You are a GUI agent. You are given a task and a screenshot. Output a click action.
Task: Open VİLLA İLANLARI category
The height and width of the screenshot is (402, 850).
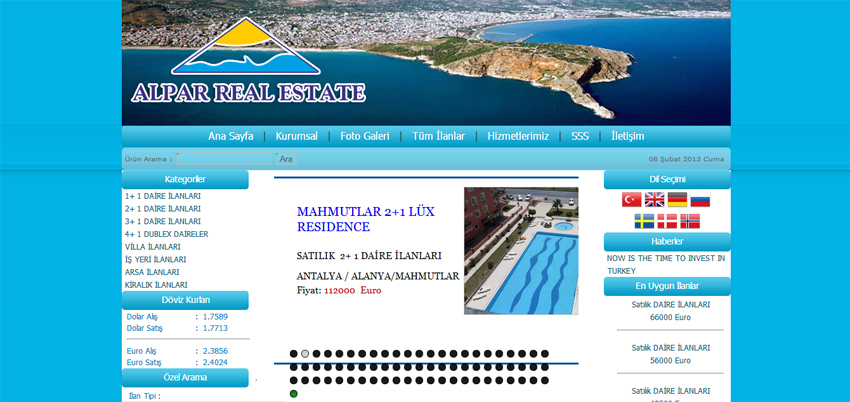tap(153, 247)
